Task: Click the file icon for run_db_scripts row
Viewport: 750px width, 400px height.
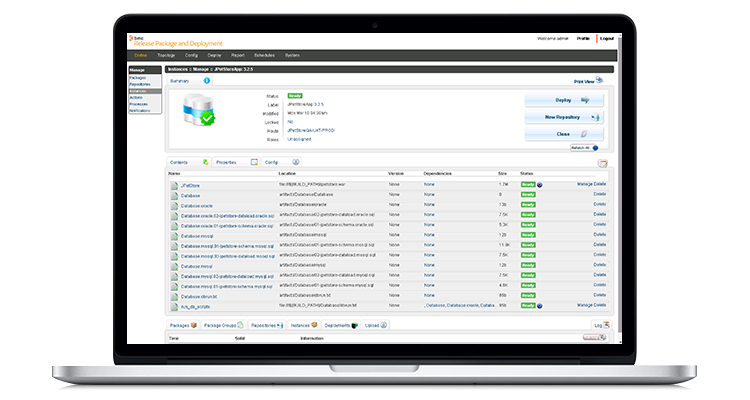Action: [x=175, y=306]
